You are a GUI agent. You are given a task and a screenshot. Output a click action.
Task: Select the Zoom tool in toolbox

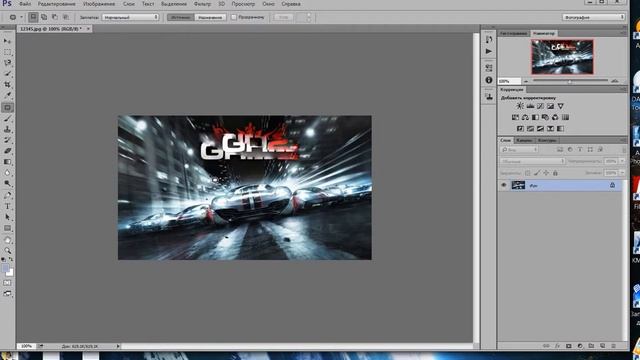[7, 251]
